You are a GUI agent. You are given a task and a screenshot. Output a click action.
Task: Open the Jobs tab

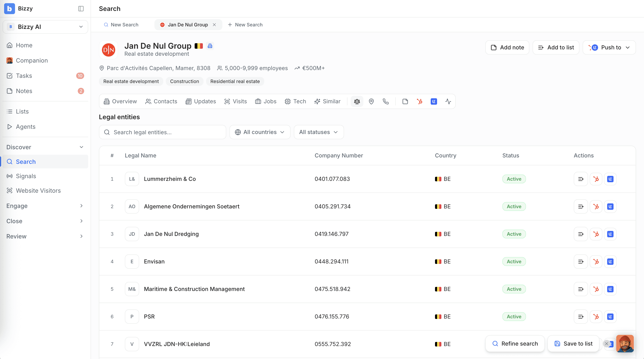(266, 101)
